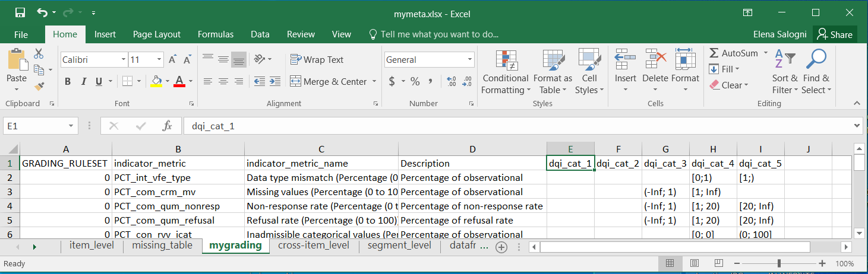Click Merge & Center button
The height and width of the screenshot is (274, 868).
tap(329, 82)
